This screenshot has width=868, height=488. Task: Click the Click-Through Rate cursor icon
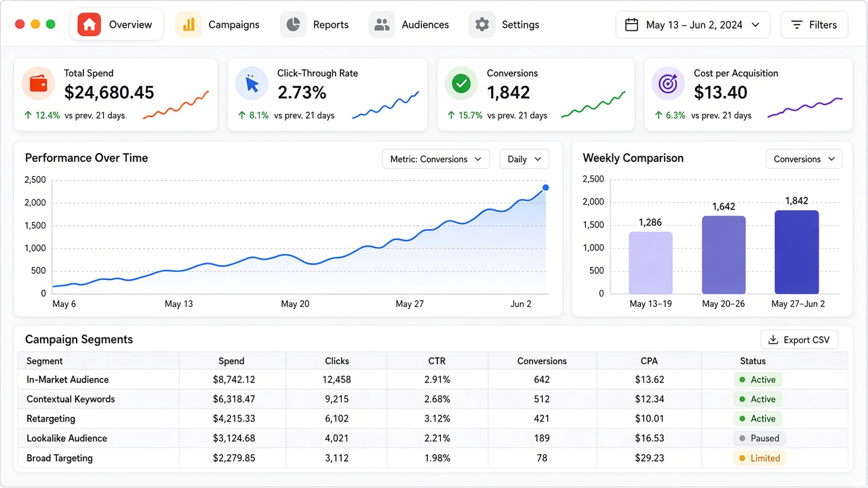252,83
